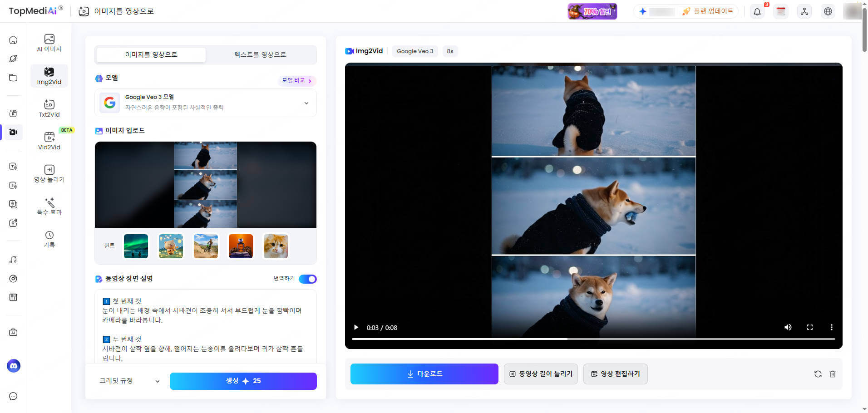Open the 크레딧 규정 credit dropdown
The width and height of the screenshot is (868, 413).
[129, 381]
